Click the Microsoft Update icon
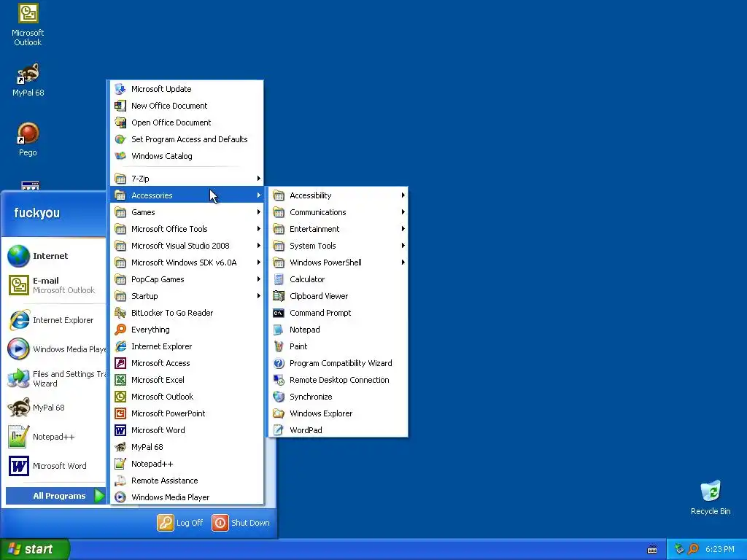747x560 pixels. pyautogui.click(x=120, y=89)
